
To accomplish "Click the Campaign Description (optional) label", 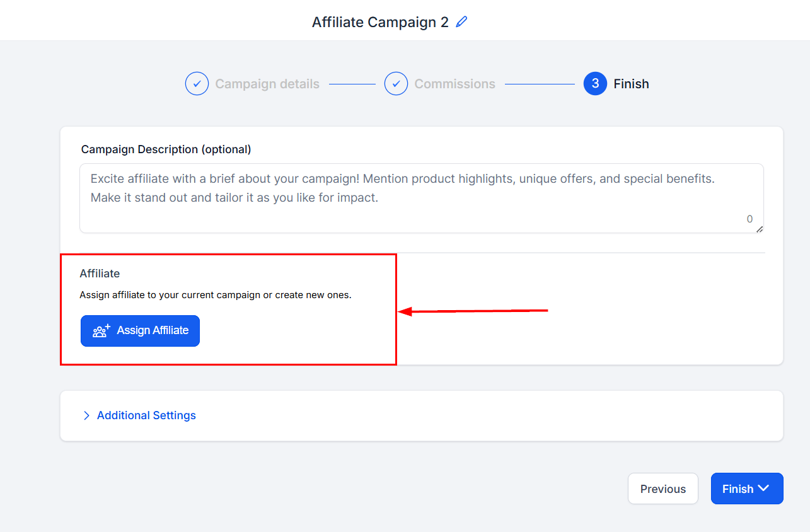I will [x=166, y=149].
